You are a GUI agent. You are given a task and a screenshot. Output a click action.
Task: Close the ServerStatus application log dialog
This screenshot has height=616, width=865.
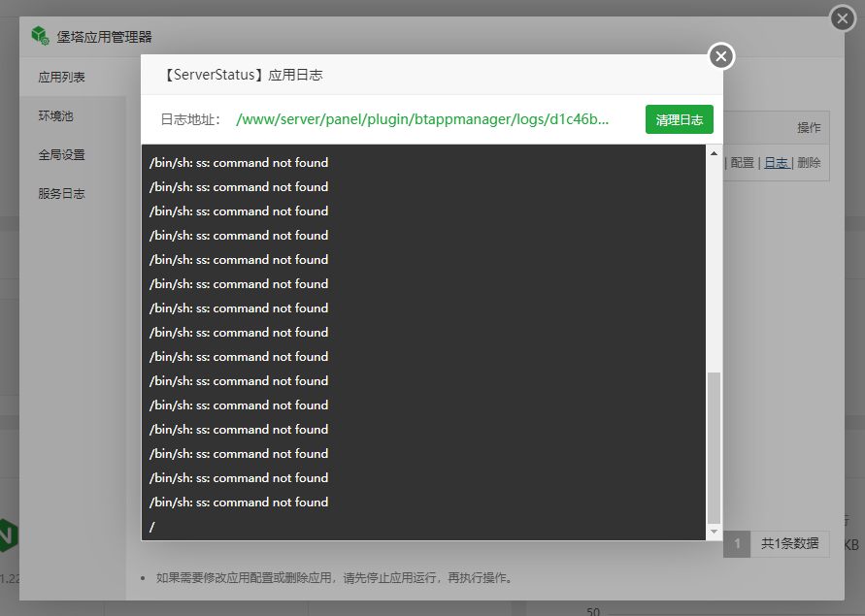click(721, 56)
